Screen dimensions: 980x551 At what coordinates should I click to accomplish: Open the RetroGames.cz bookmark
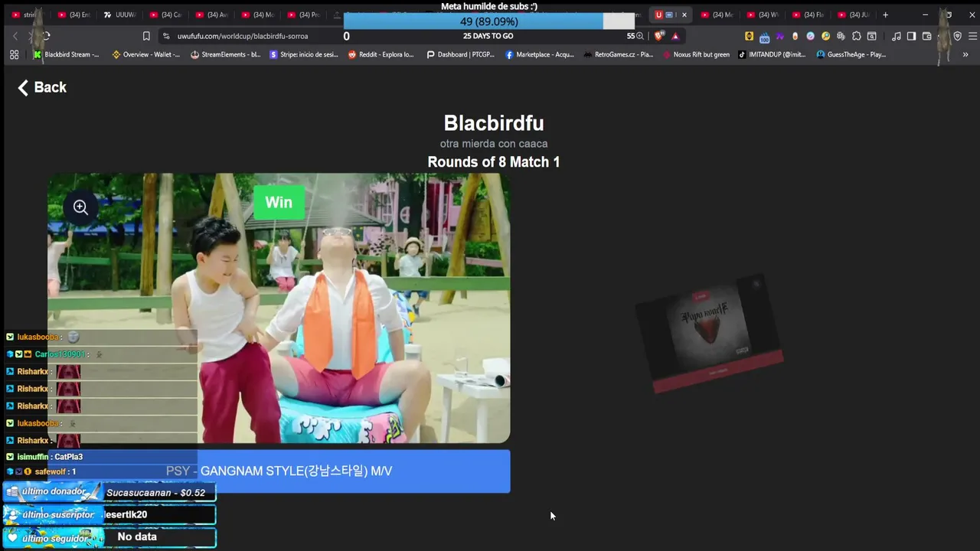coord(618,54)
